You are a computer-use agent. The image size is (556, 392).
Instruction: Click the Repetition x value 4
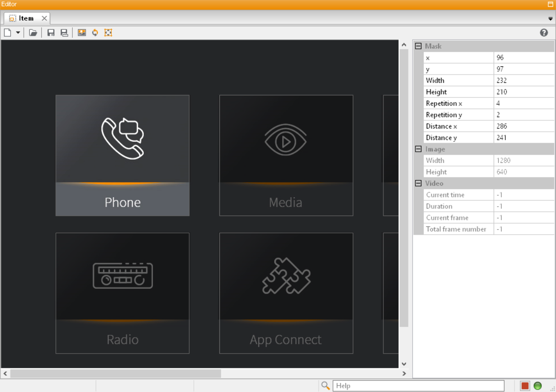pyautogui.click(x=524, y=103)
